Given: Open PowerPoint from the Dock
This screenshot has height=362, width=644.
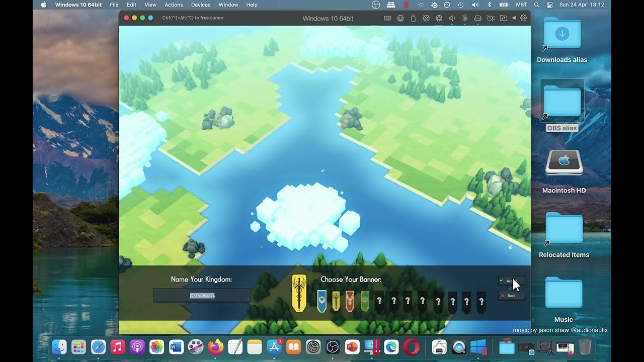Looking at the screenshot, I should [352, 347].
